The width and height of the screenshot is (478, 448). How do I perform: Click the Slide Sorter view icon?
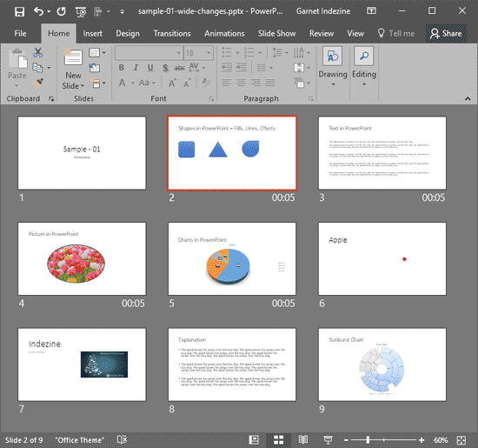(x=278, y=440)
